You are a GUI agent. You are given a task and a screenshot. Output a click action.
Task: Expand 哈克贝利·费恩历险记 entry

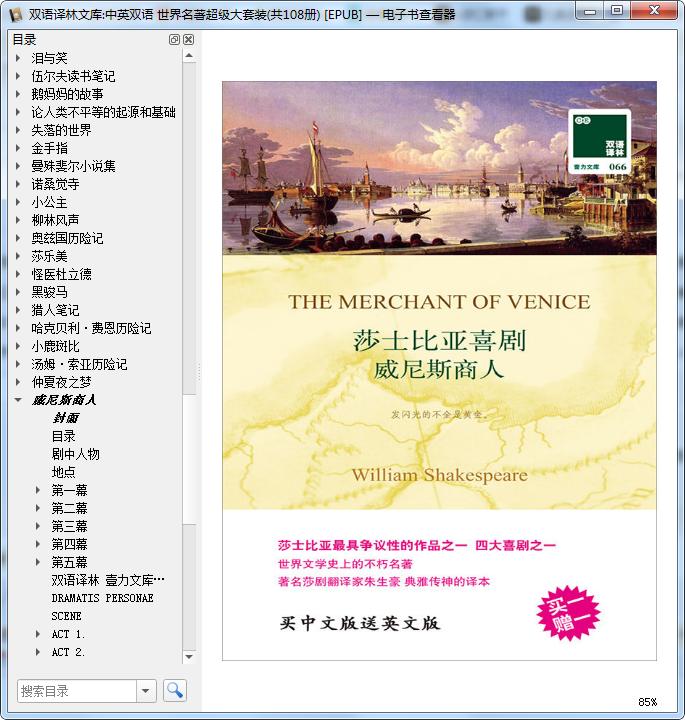click(18, 328)
